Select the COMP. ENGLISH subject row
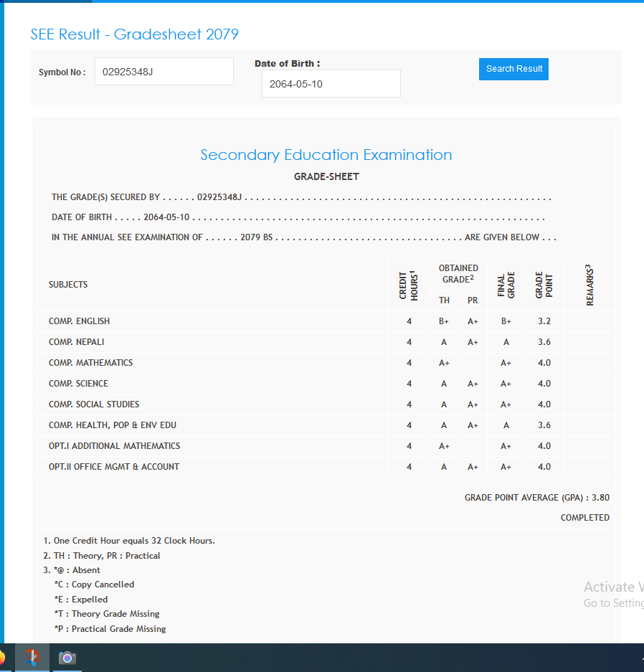Image resolution: width=644 pixels, height=672 pixels. (79, 321)
